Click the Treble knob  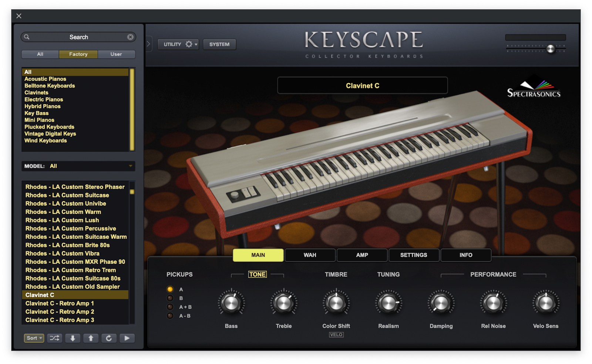click(284, 303)
